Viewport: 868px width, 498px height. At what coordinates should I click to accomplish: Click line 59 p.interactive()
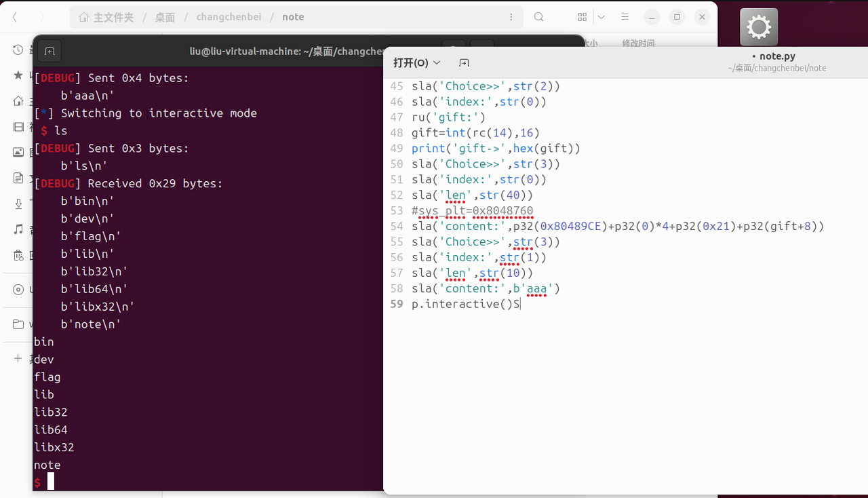coord(462,304)
